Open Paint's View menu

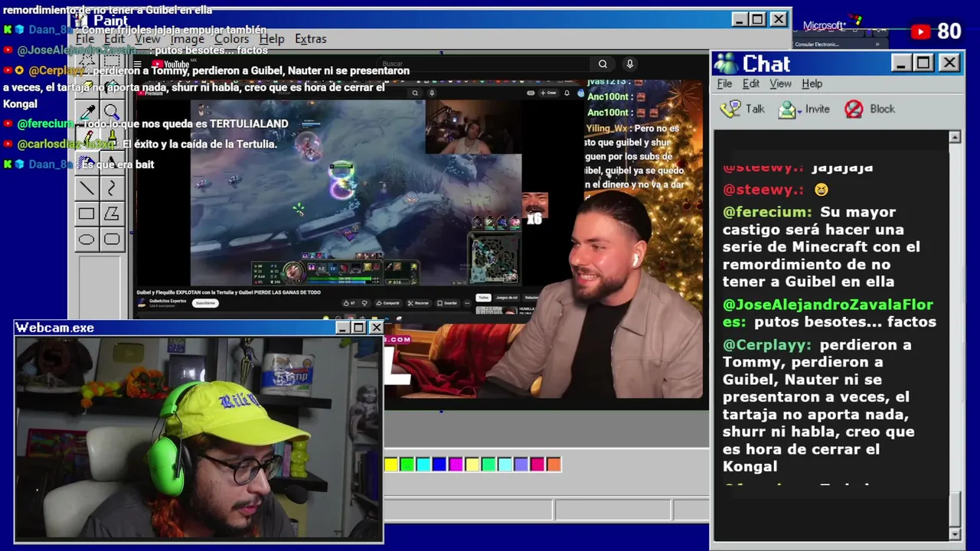[148, 39]
